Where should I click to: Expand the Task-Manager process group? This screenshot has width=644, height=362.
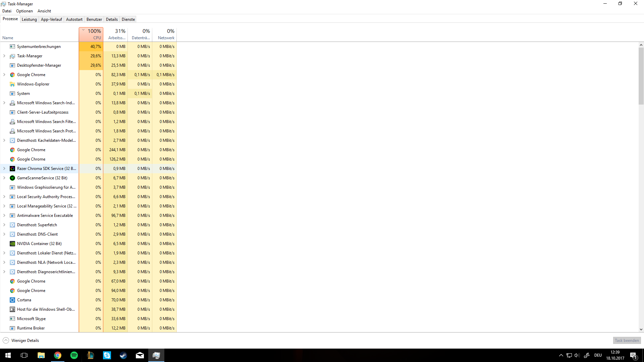coord(4,56)
